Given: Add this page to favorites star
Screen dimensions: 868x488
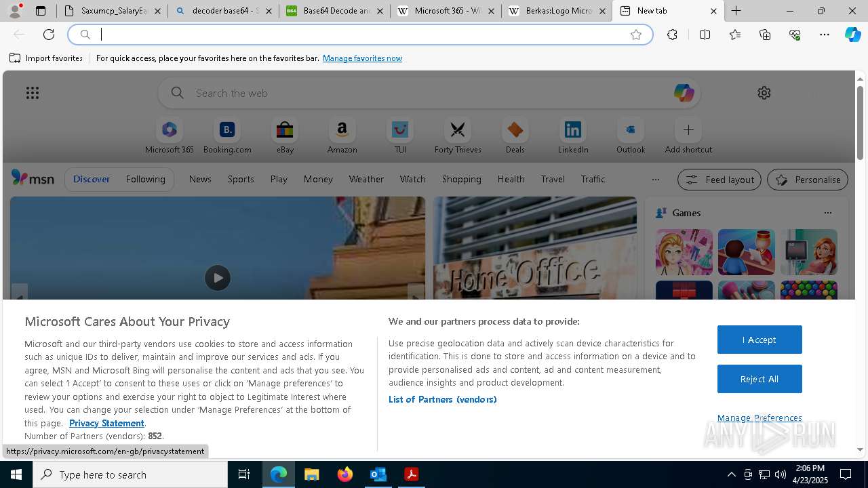Looking at the screenshot, I should coord(636,35).
